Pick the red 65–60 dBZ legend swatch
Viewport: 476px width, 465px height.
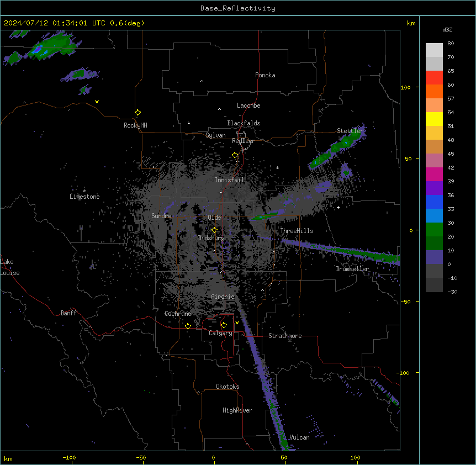(x=434, y=78)
